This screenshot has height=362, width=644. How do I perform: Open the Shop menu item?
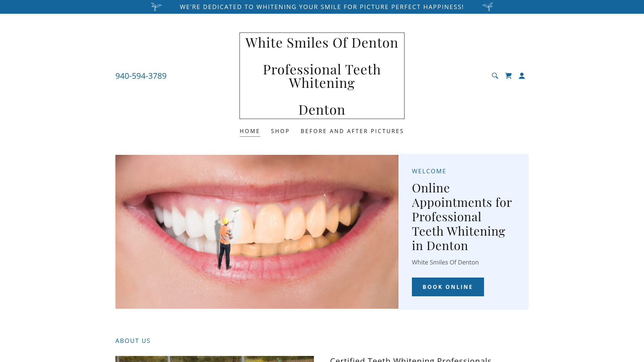click(x=280, y=131)
